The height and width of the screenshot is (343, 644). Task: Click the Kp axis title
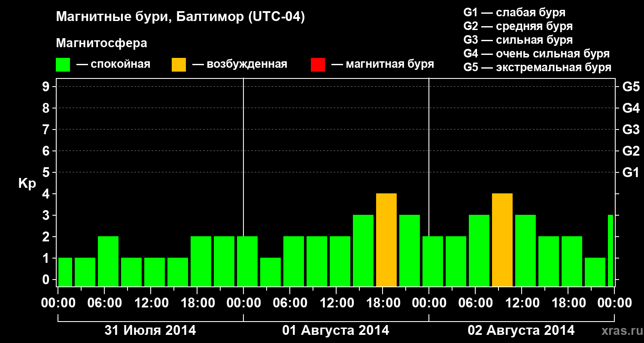point(27,184)
